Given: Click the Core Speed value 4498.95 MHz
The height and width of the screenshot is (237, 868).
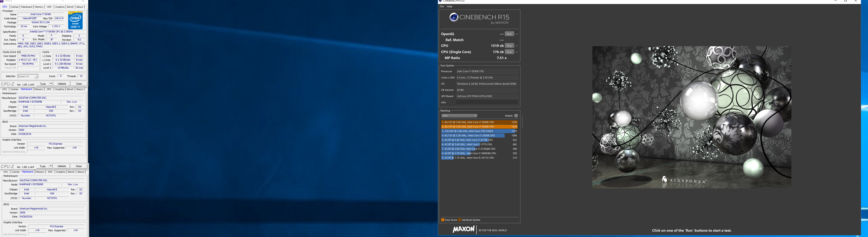Looking at the screenshot, I should click(28, 56).
